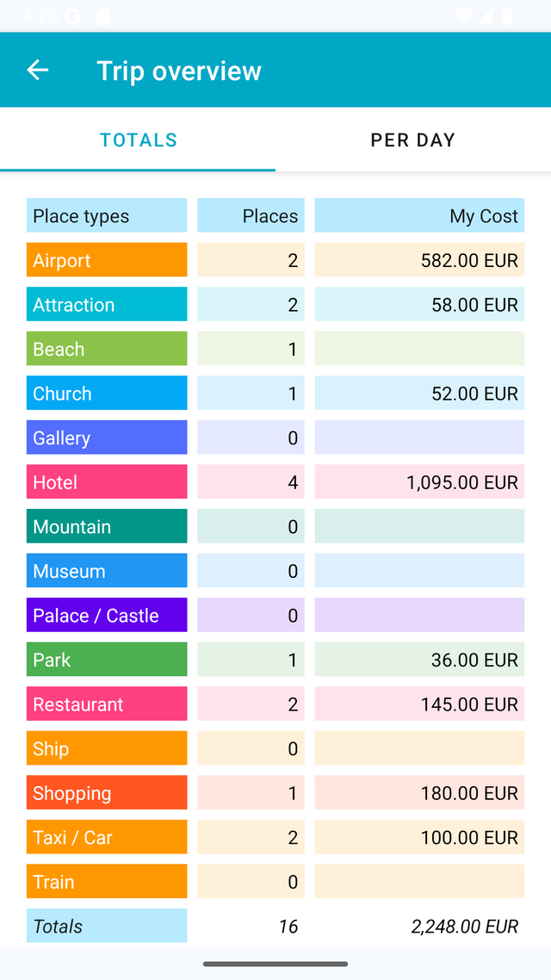Select the green Beach label

[107, 348]
